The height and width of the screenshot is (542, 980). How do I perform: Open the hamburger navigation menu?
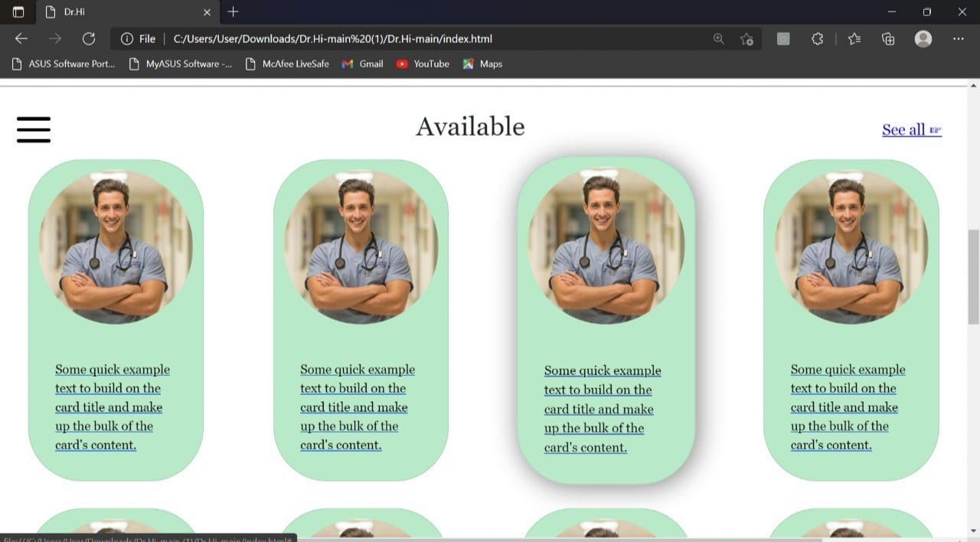[x=33, y=129]
